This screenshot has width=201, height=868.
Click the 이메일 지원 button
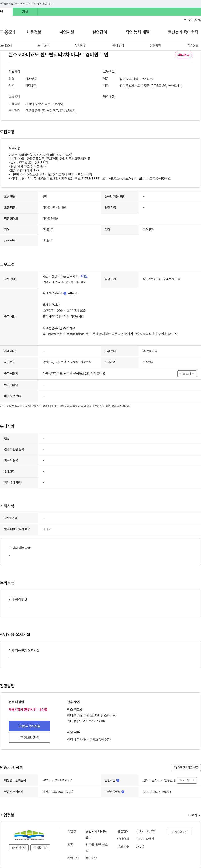29,738
